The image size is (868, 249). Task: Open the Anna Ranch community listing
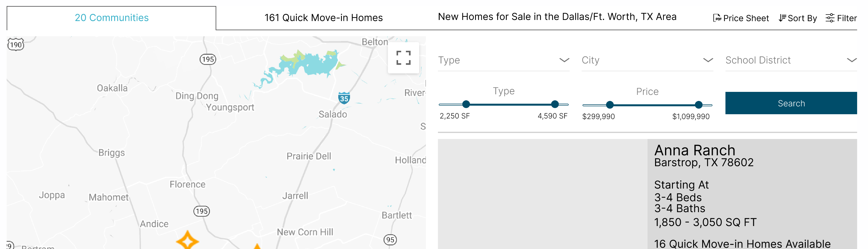coord(694,150)
